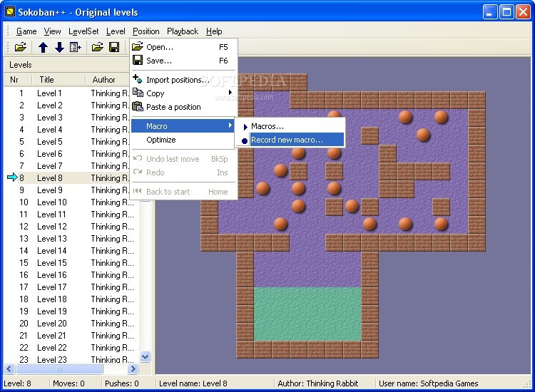Expand the Macro submenu

coord(183,126)
